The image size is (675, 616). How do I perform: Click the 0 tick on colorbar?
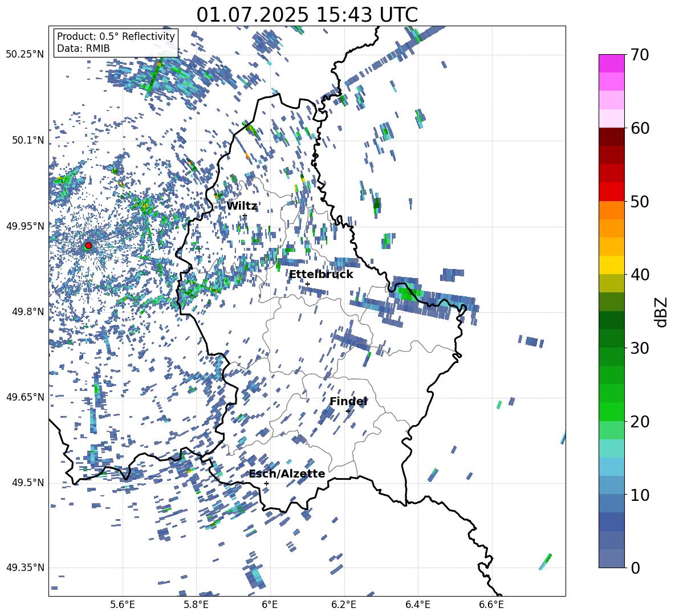635,568
